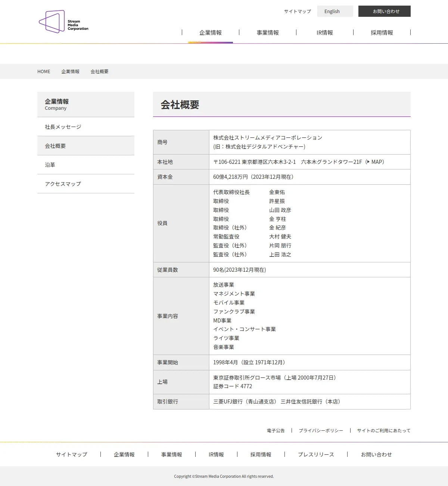Go to HOME in the breadcrumb
The image size is (448, 486).
[x=44, y=71]
